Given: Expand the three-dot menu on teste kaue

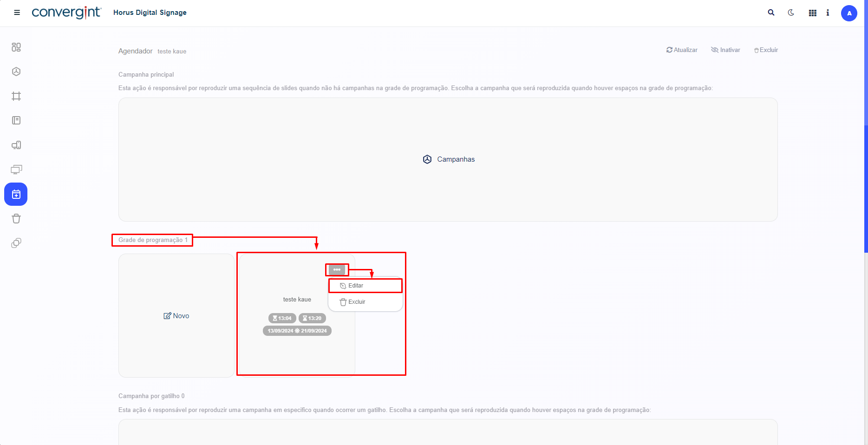Looking at the screenshot, I should click(x=337, y=269).
